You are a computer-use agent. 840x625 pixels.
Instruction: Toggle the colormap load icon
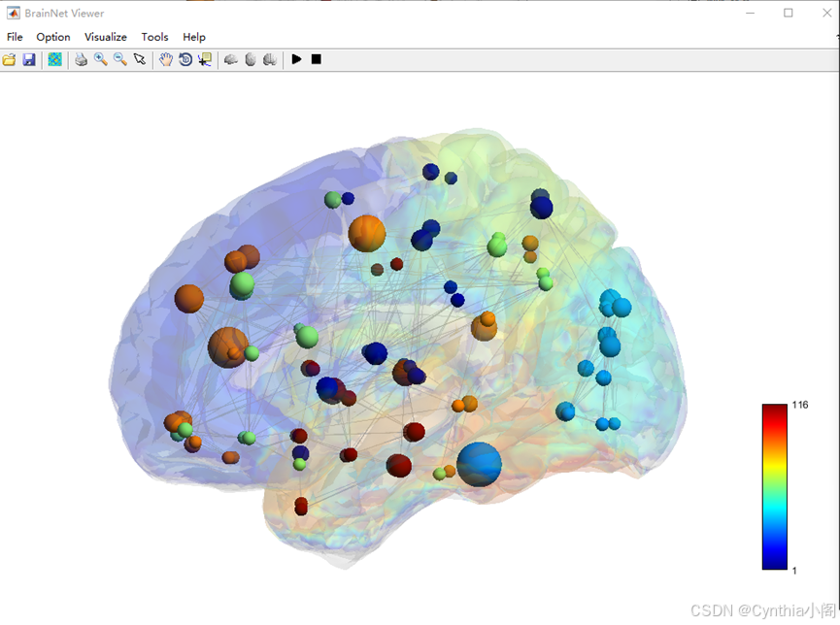[55, 59]
